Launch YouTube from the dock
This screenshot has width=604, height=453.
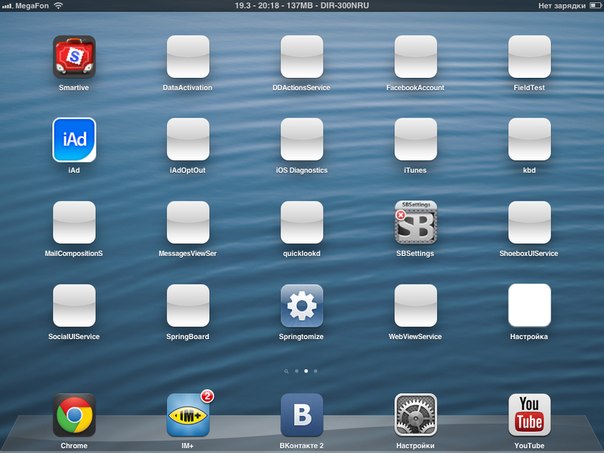coord(529,415)
